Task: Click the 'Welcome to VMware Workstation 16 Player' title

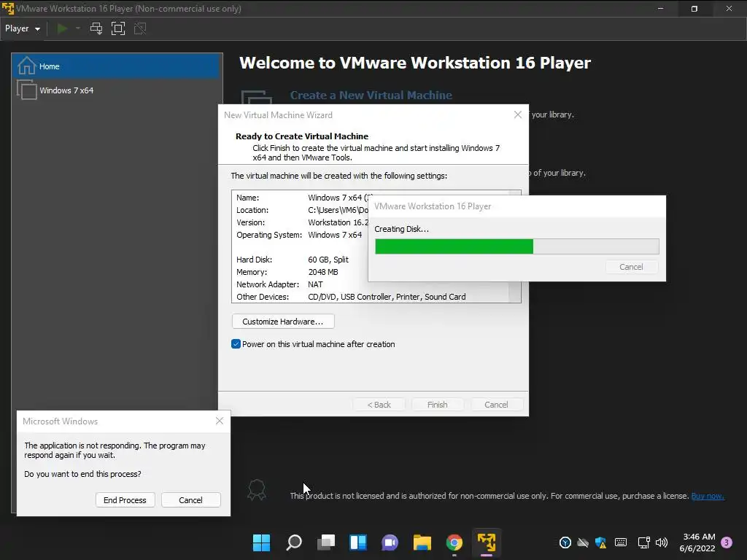Action: 415,63
